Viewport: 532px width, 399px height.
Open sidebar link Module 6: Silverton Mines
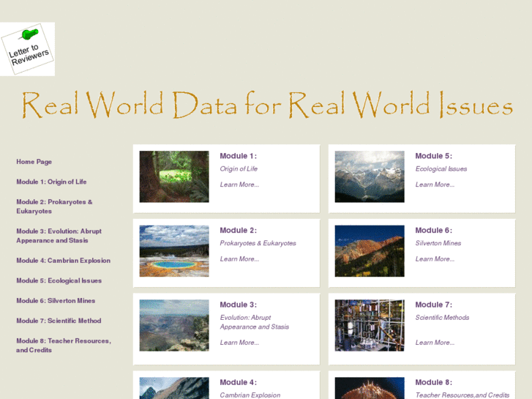(x=56, y=300)
